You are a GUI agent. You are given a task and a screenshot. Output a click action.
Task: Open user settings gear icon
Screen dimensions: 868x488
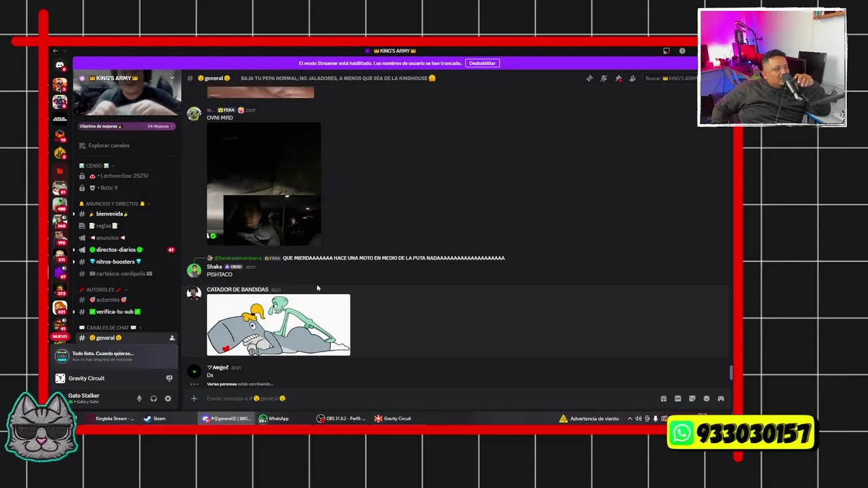tap(167, 399)
